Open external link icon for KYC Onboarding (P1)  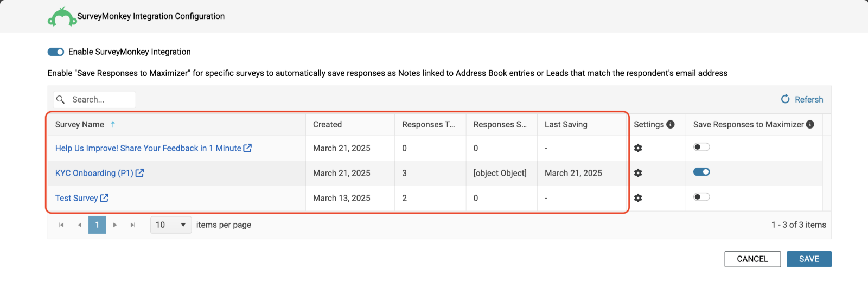(x=139, y=173)
